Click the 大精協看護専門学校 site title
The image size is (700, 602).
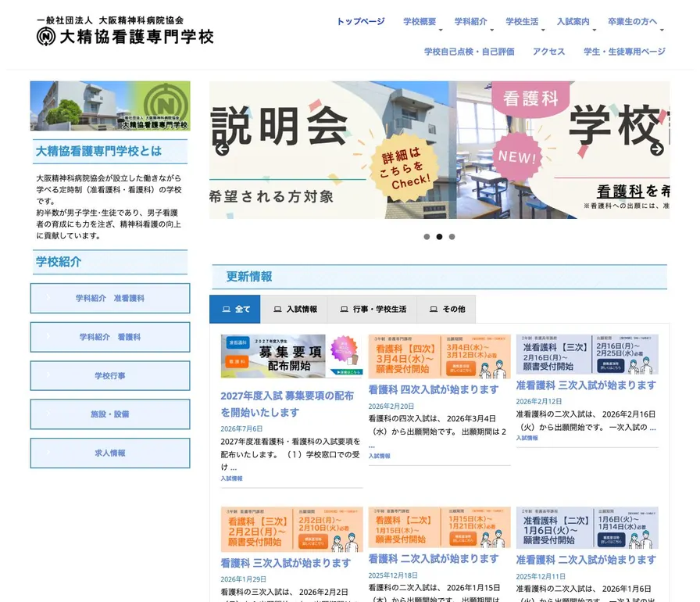click(137, 37)
